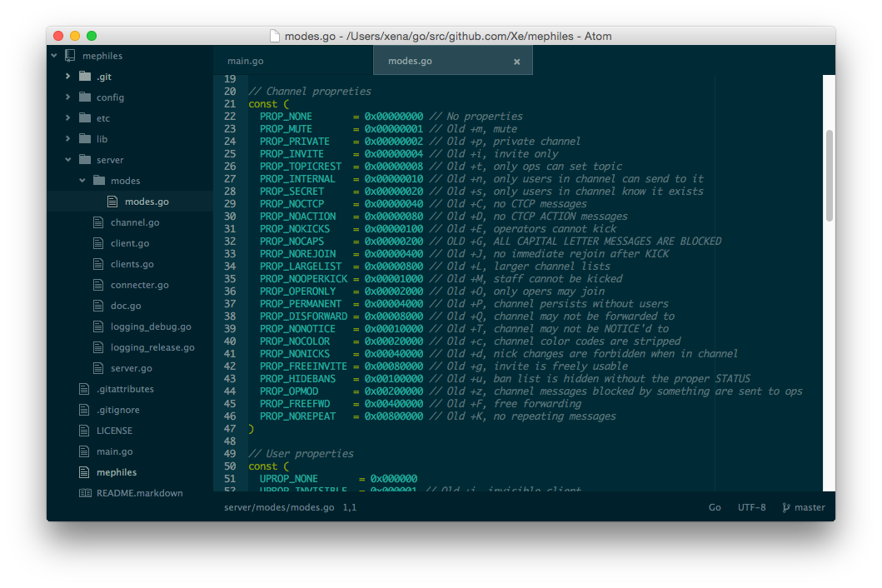Select the client.go file in the tree
The width and height of the screenshot is (882, 588).
129,242
